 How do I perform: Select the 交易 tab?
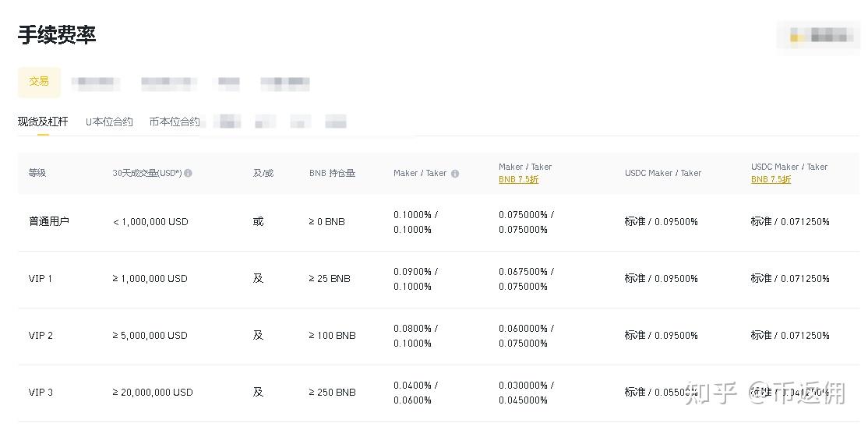39,82
